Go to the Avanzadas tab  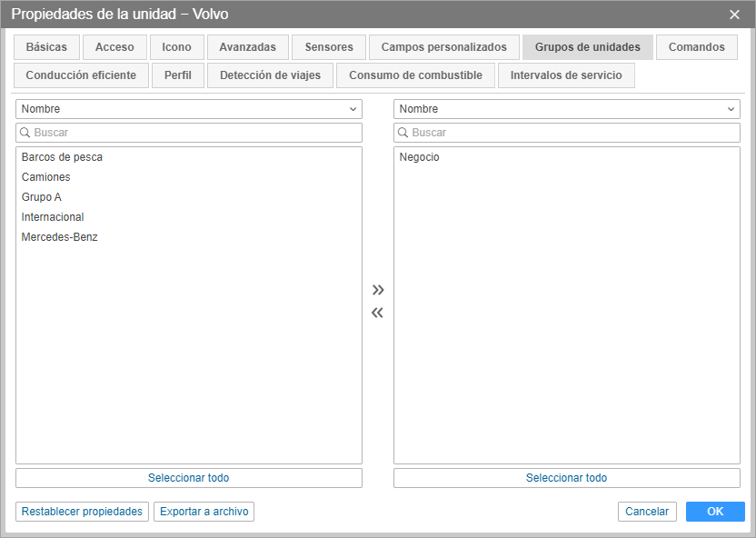pyautogui.click(x=248, y=47)
